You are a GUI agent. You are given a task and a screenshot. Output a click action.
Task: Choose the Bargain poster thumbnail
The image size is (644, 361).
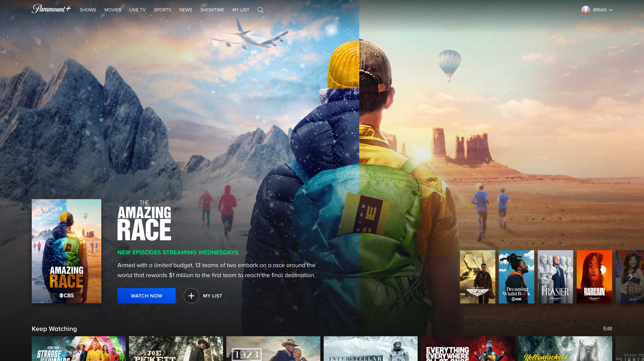pos(594,277)
